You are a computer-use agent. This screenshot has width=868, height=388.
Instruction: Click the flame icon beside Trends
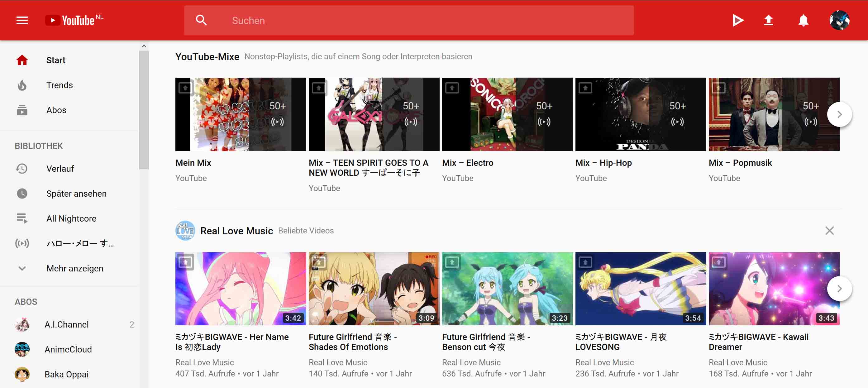22,85
